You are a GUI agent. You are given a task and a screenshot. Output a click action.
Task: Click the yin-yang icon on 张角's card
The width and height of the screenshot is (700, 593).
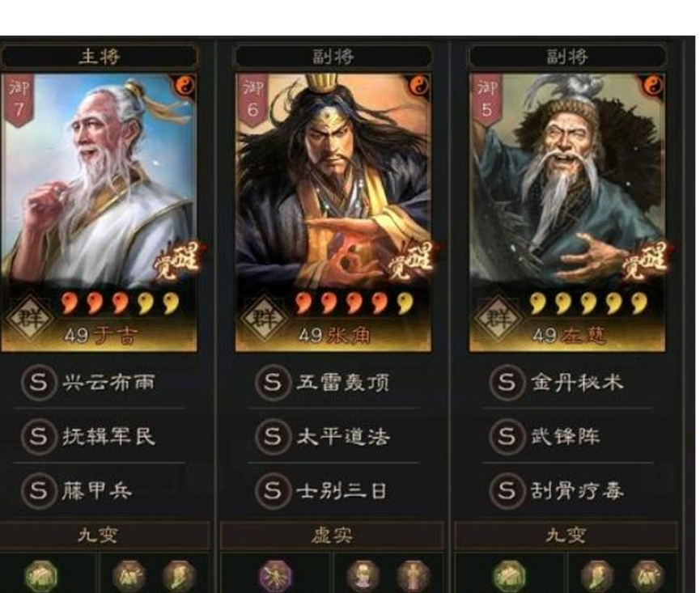[x=418, y=85]
